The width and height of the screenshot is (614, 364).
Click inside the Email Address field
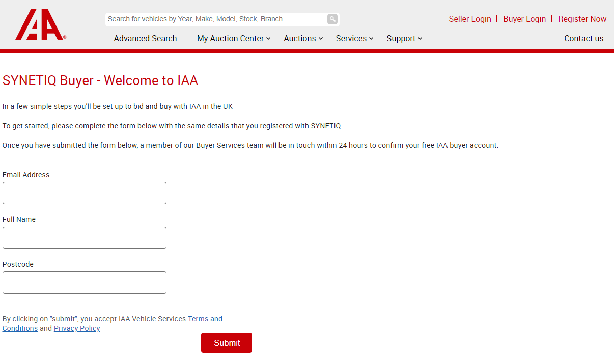coord(84,192)
